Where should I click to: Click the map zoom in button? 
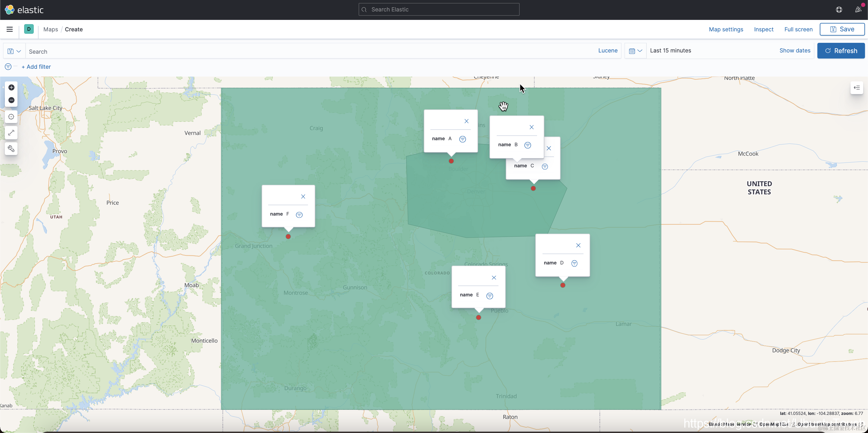(11, 88)
